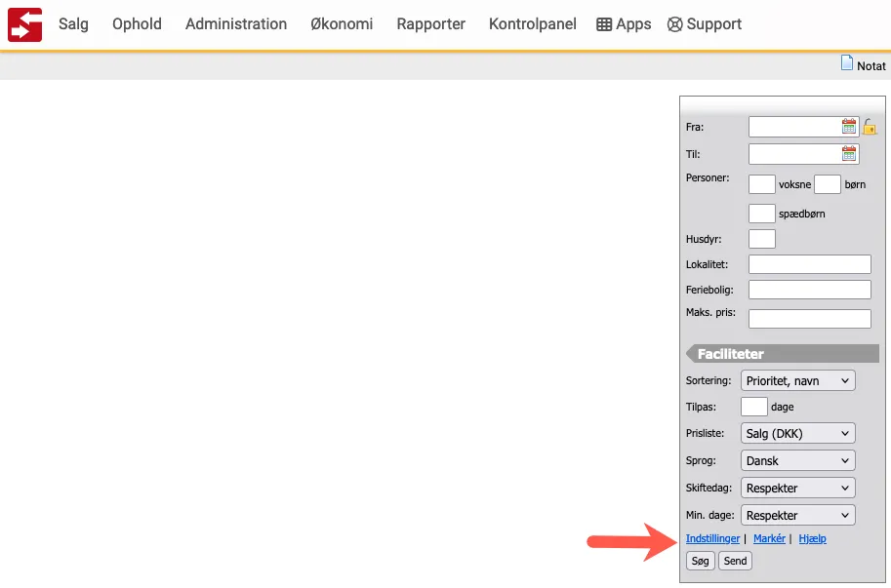Open the Til date calendar picker
The image size is (891, 588).
coord(849,154)
